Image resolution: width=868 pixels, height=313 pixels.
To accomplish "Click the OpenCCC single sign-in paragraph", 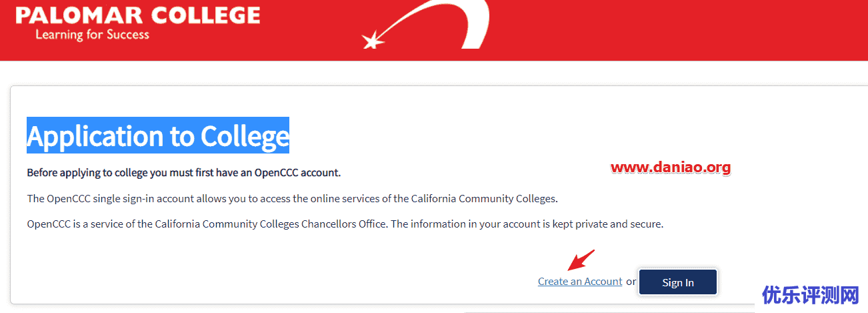I will point(291,198).
